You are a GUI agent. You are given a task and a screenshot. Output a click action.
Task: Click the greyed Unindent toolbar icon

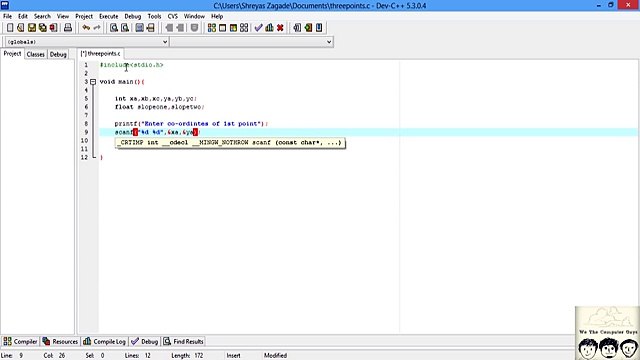[169, 28]
